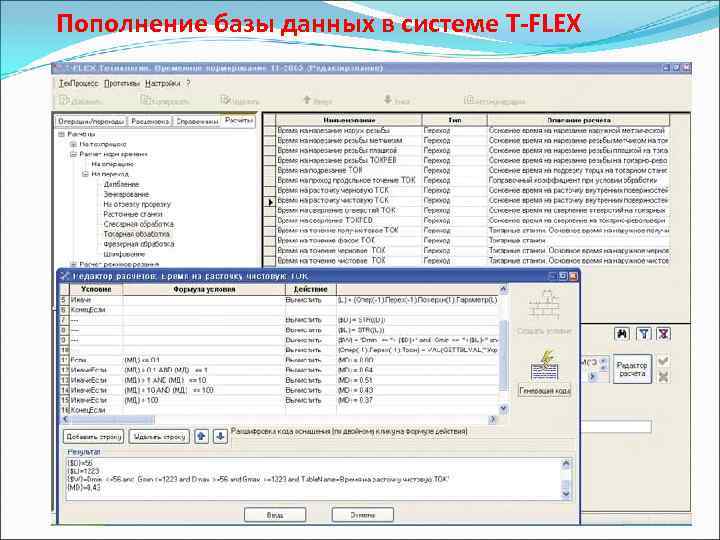
Task: Select the Зенкерование tree item
Action: coord(126,194)
